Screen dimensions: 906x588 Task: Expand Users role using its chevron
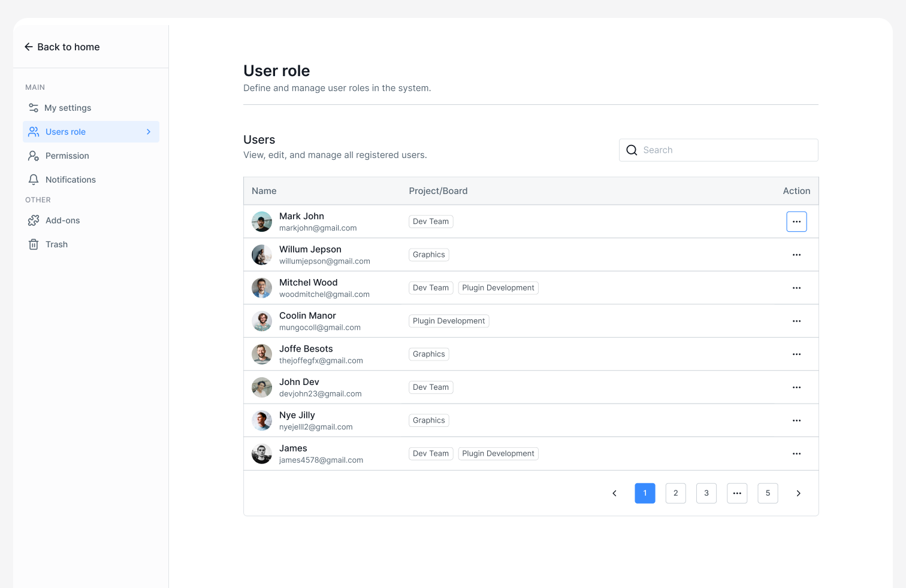[149, 132]
